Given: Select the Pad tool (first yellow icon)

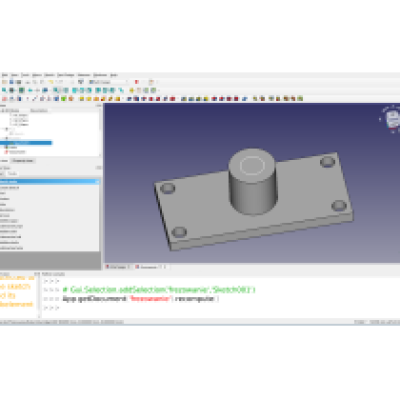Looking at the screenshot, I should point(82,99).
